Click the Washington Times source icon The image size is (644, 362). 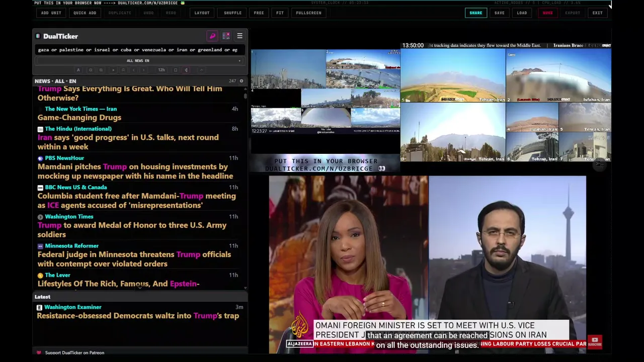(40, 217)
